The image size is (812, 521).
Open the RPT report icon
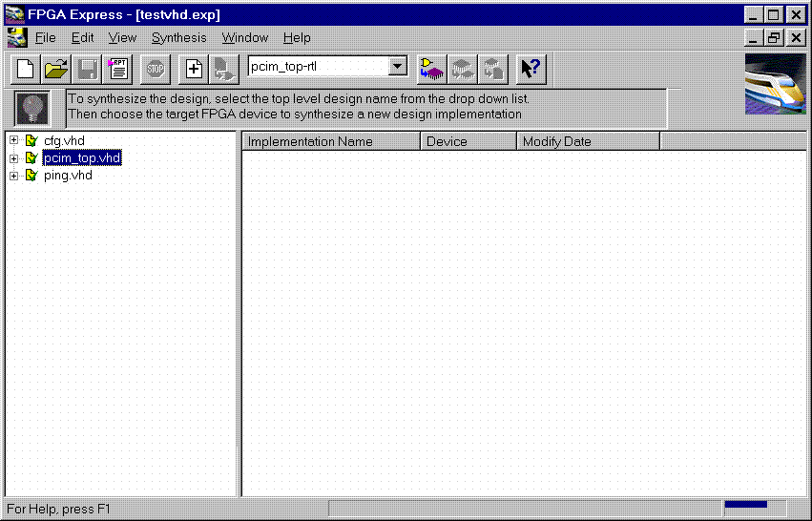pyautogui.click(x=118, y=69)
